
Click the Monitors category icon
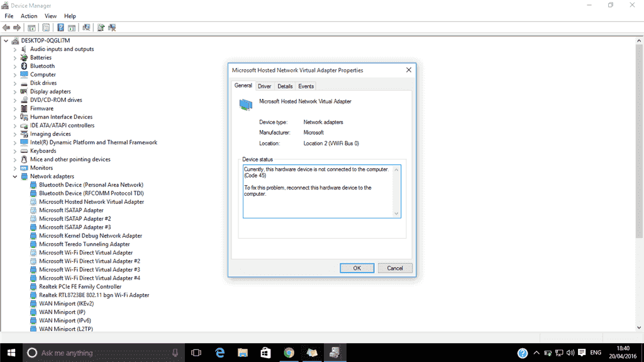point(25,168)
